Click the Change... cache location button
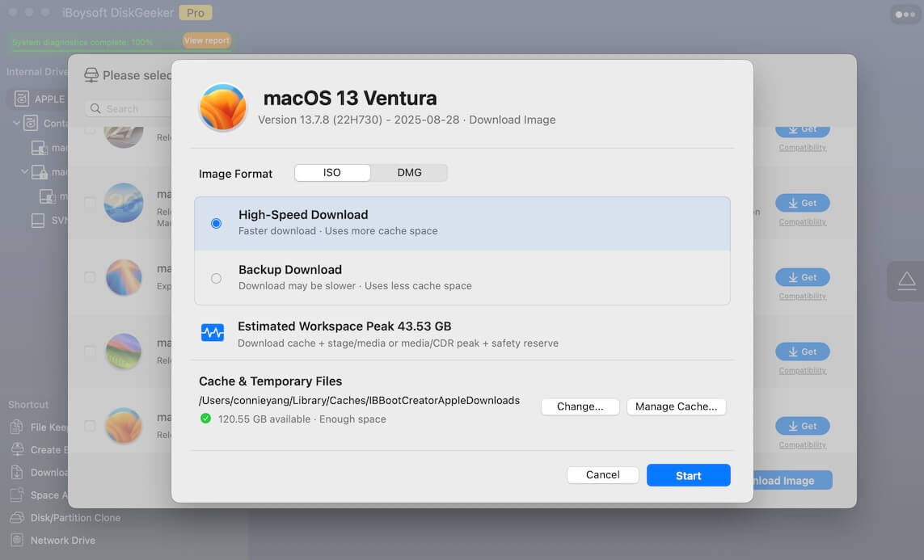The image size is (924, 560). [580, 406]
